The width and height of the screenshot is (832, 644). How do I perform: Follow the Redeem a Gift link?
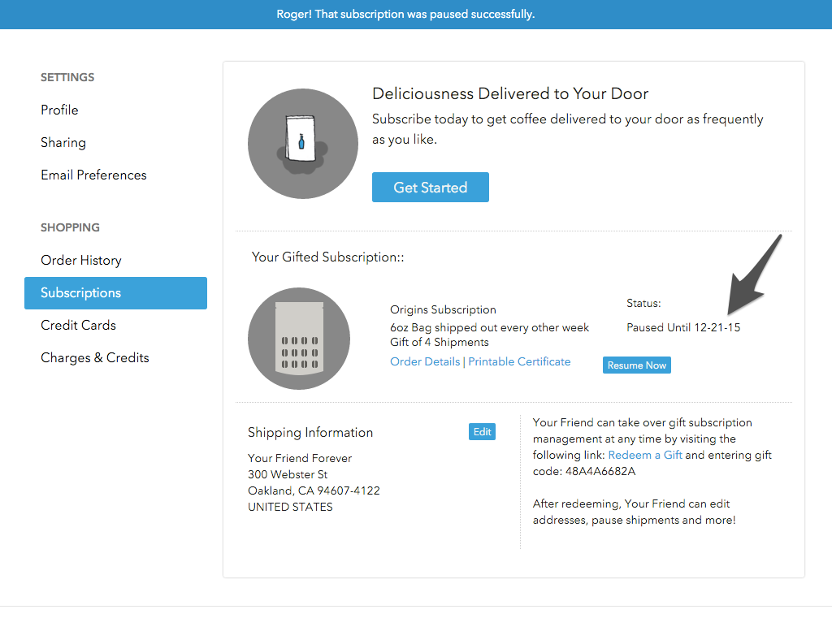(645, 455)
